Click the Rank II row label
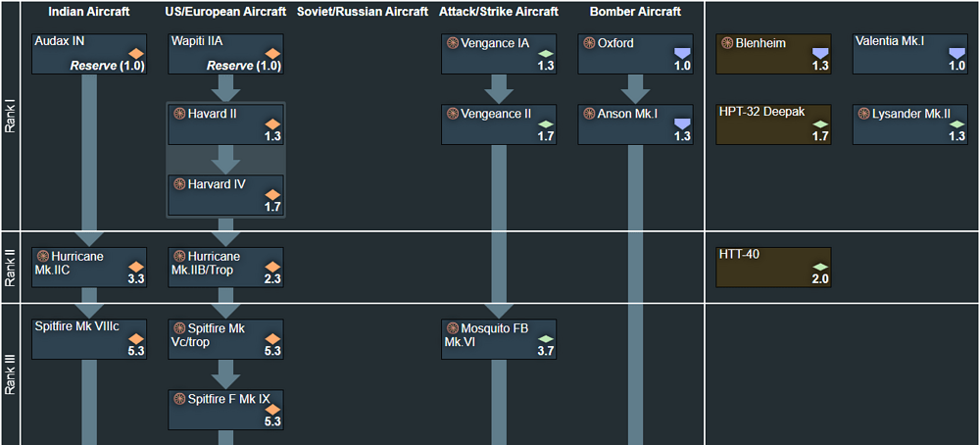 pos(10,268)
